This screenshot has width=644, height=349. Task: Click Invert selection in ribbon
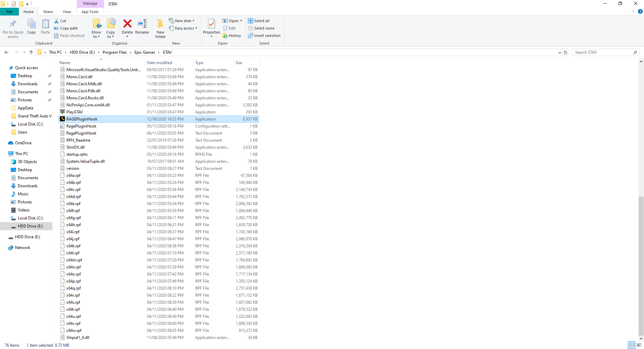[x=264, y=36]
